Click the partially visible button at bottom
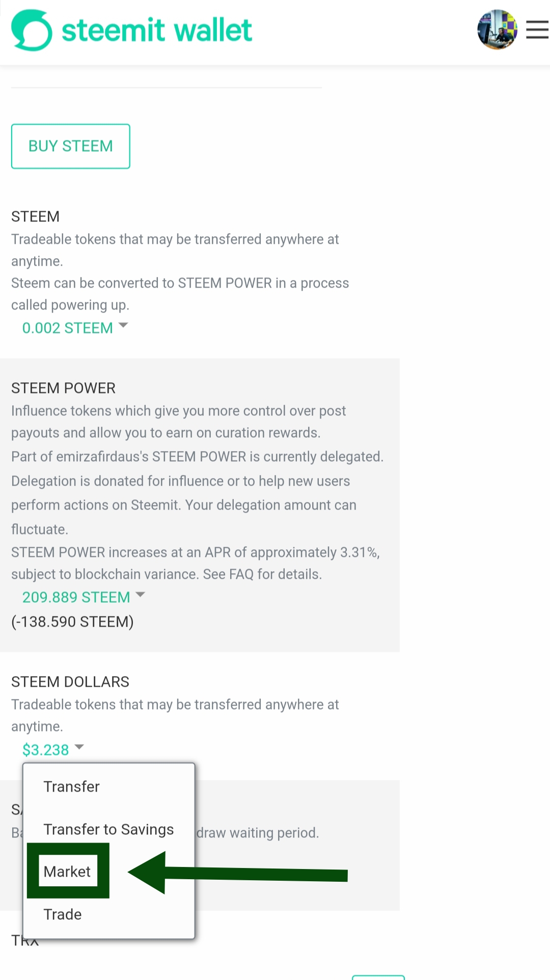 point(378,977)
